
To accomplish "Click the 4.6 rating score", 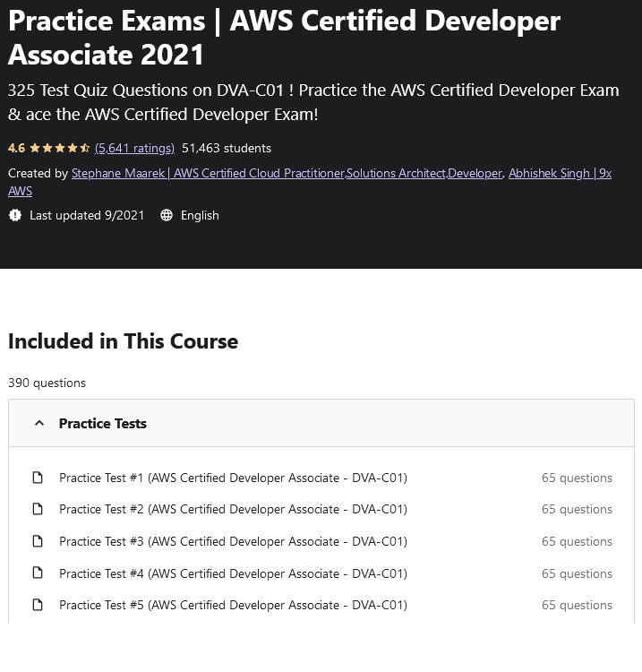I will (x=16, y=148).
